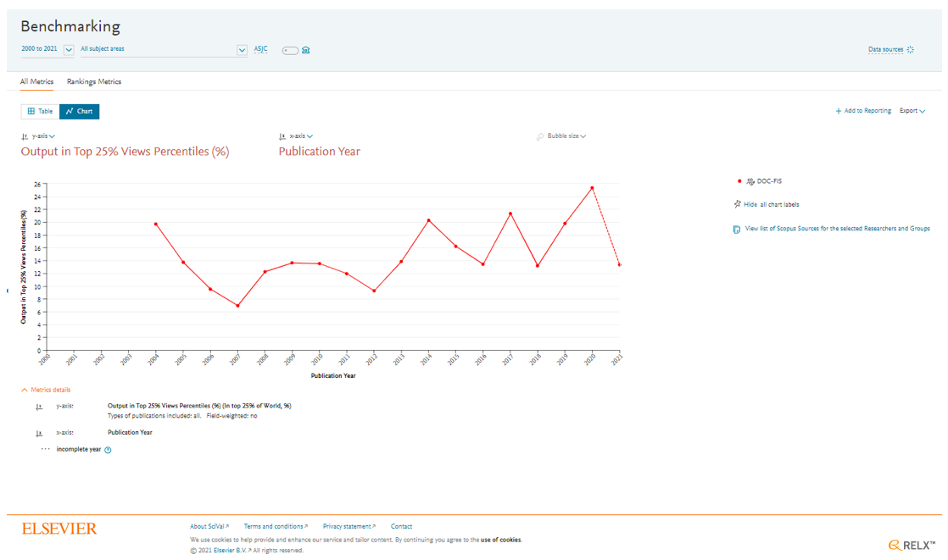Click the plus icon on Add to Reporting
This screenshot has width=948, height=560.
click(839, 111)
